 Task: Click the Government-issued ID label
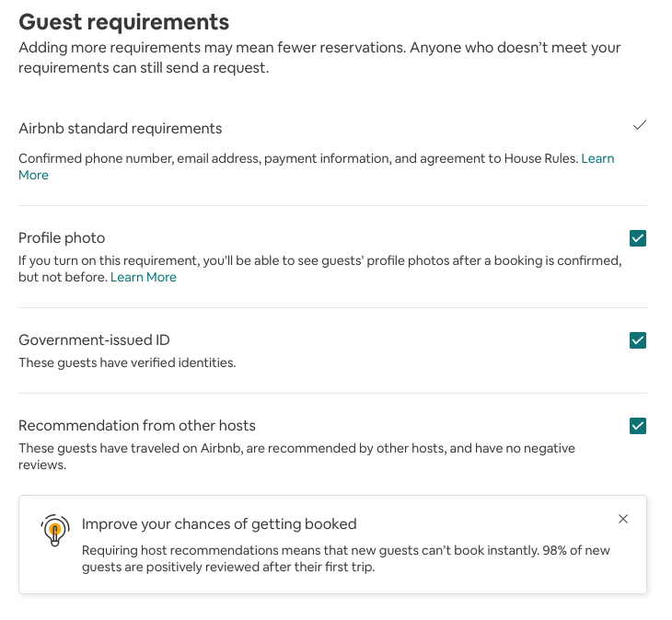tap(94, 340)
